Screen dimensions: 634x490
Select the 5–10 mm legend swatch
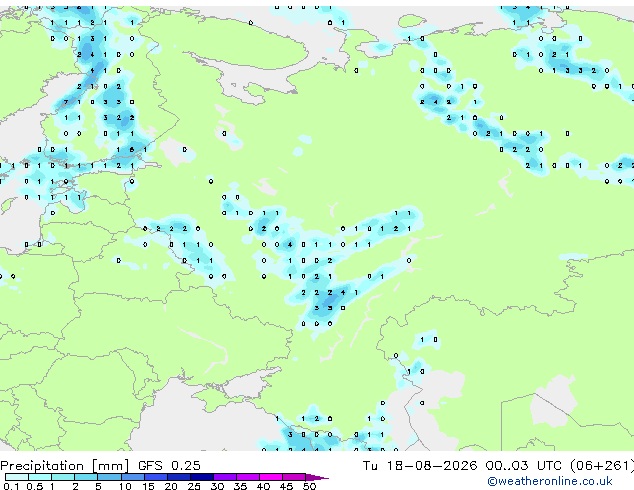(x=110, y=477)
